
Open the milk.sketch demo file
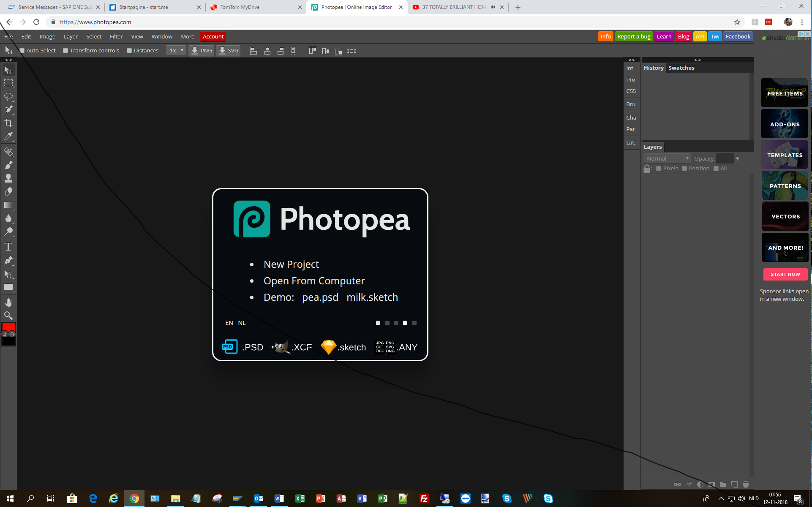[x=372, y=297]
